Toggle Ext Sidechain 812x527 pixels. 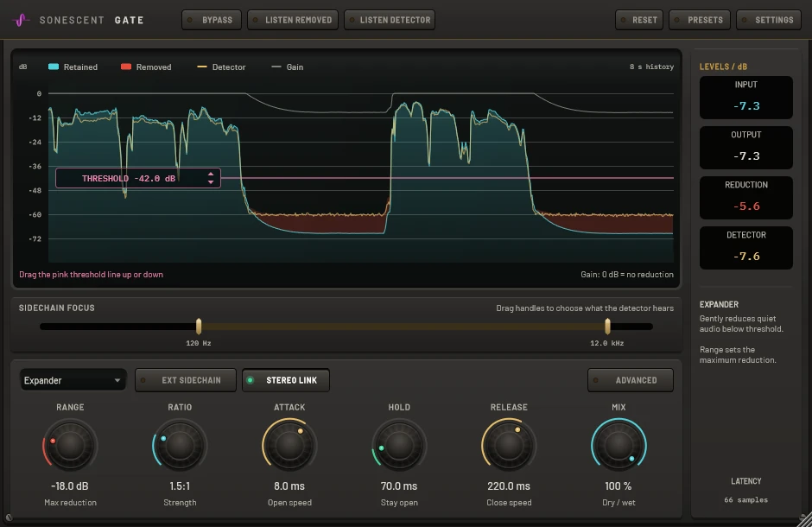[x=186, y=380]
